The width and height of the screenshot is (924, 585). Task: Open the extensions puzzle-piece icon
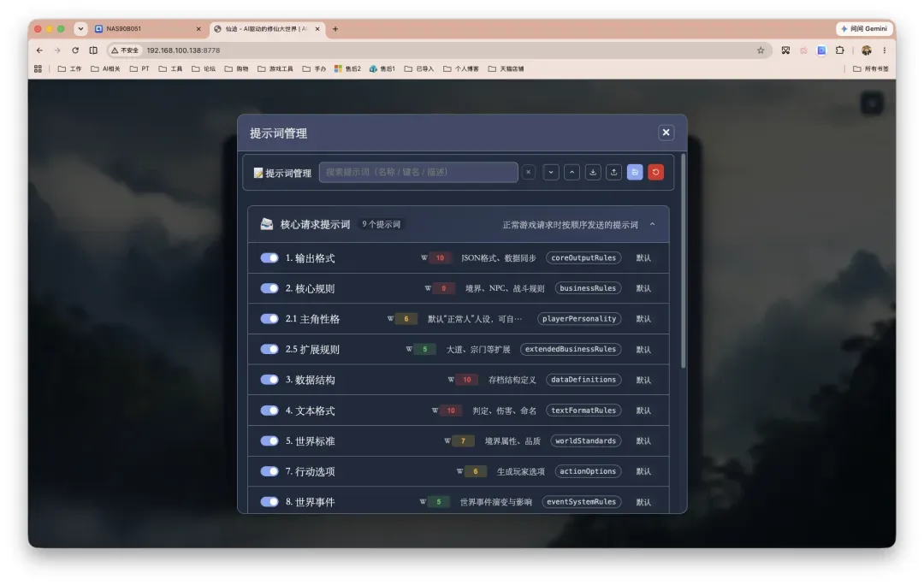840,50
